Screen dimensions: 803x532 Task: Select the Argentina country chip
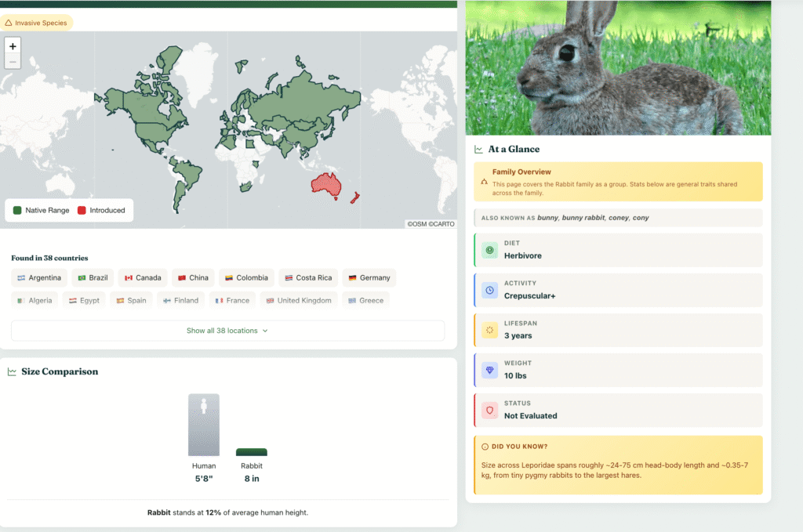point(39,278)
